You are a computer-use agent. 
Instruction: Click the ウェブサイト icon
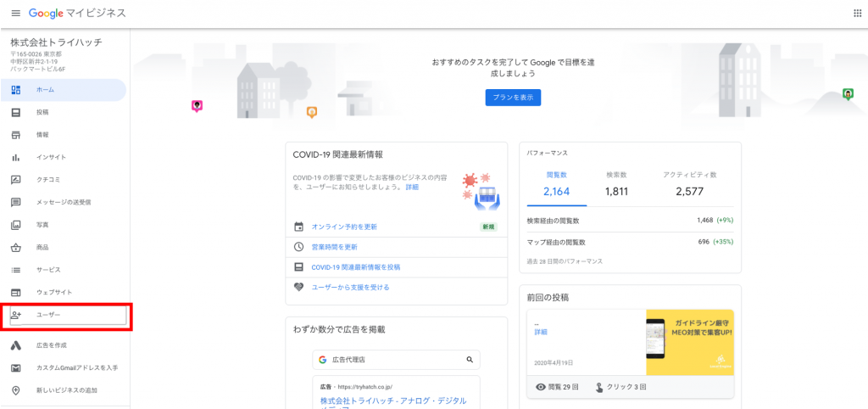(16, 292)
